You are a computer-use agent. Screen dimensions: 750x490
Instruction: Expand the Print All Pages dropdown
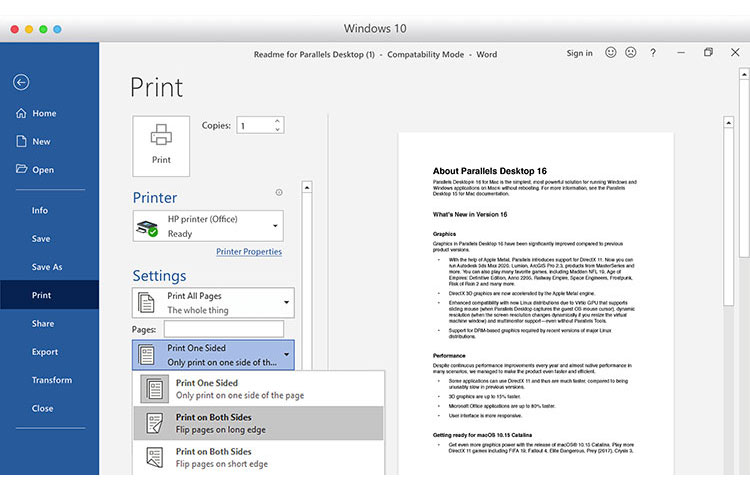point(213,302)
